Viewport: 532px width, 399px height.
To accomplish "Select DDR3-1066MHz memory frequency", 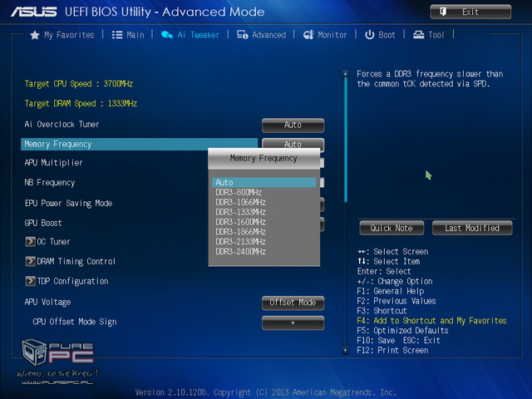I will click(240, 202).
